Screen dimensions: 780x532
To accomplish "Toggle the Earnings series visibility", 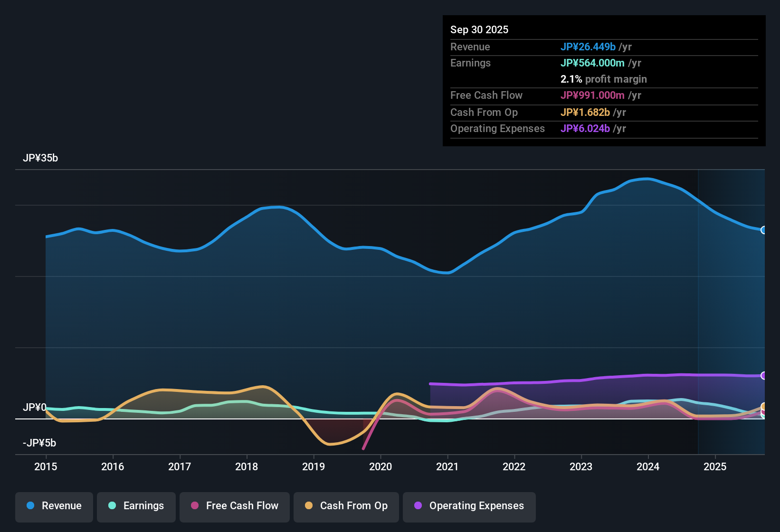I will (x=136, y=506).
